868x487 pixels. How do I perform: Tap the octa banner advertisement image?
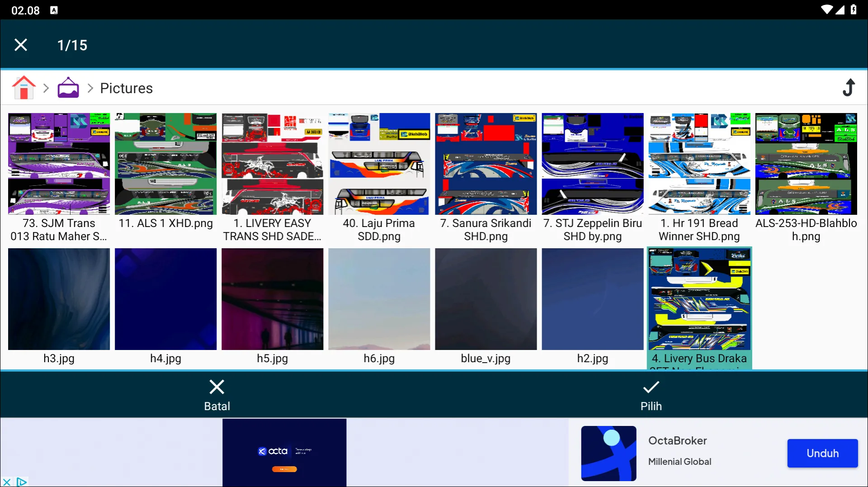284,452
